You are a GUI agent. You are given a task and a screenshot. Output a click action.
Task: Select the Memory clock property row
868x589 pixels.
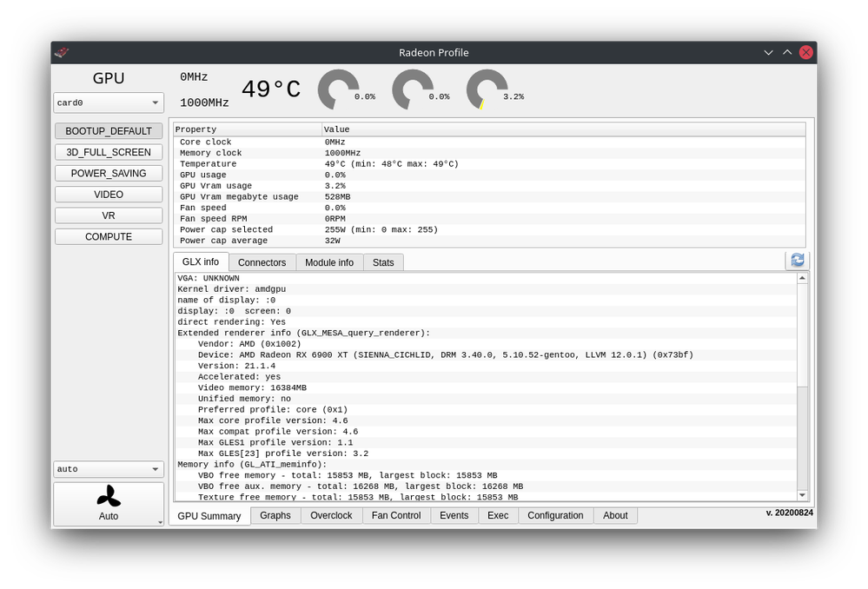pos(489,153)
